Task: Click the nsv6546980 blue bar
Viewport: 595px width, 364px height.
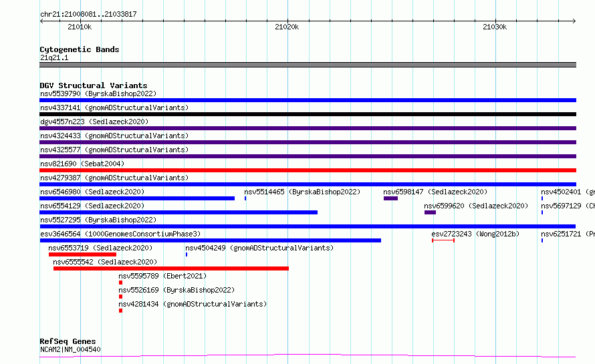Action: point(137,198)
